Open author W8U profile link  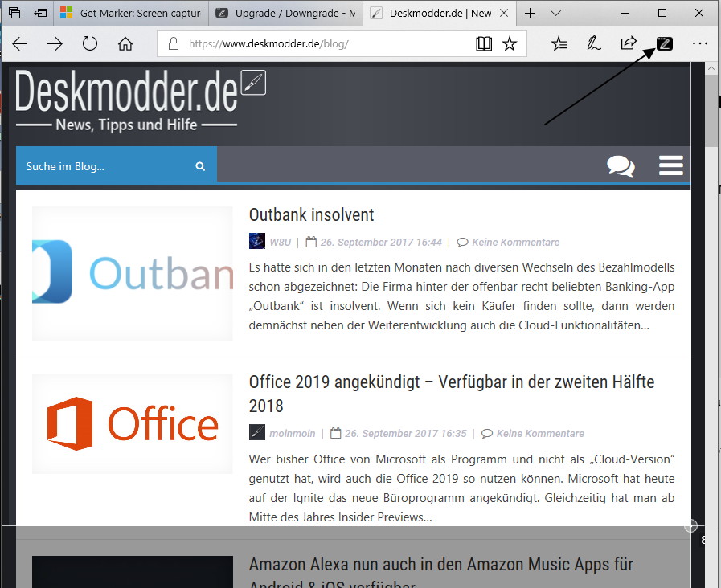[x=281, y=242]
